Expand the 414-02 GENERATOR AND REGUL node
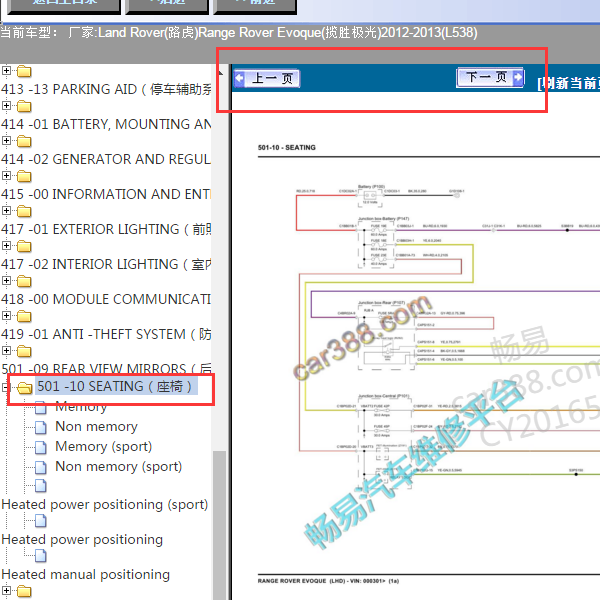 (x=6, y=141)
